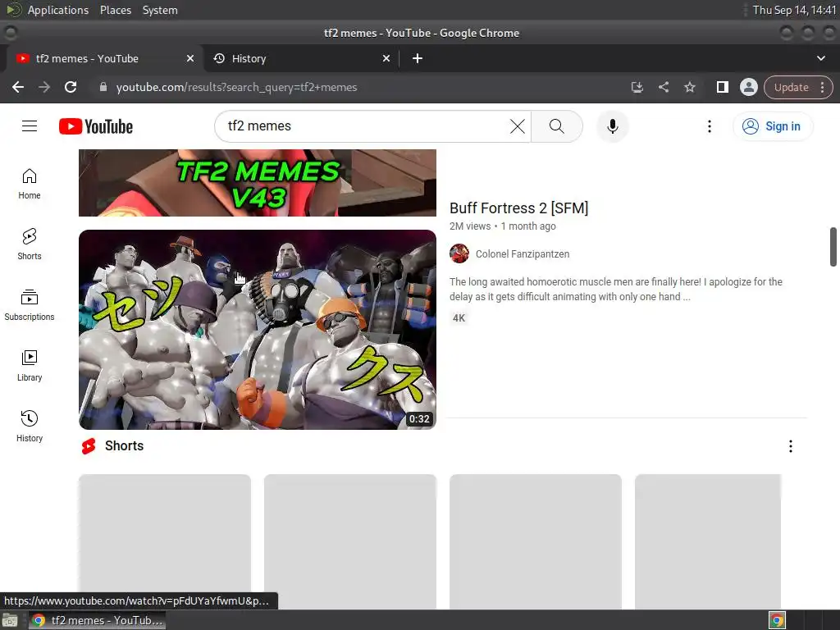Expand the Chrome tab search chevron

click(x=820, y=58)
